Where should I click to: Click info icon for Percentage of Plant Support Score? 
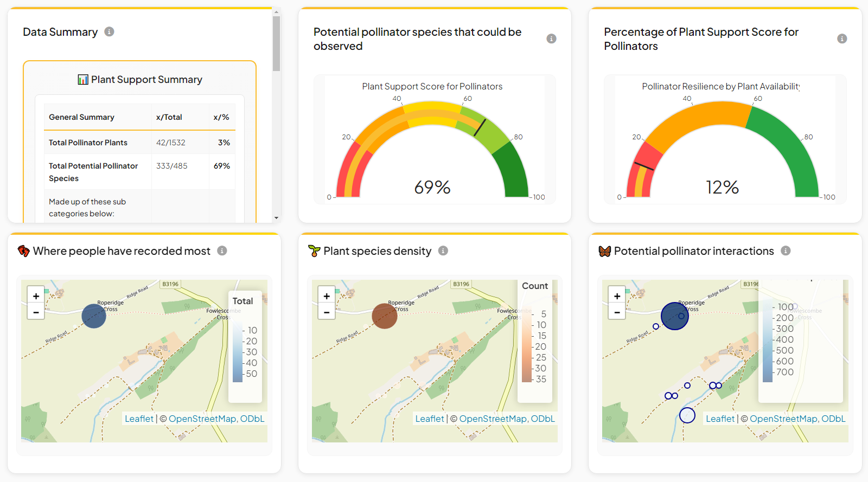(841, 38)
